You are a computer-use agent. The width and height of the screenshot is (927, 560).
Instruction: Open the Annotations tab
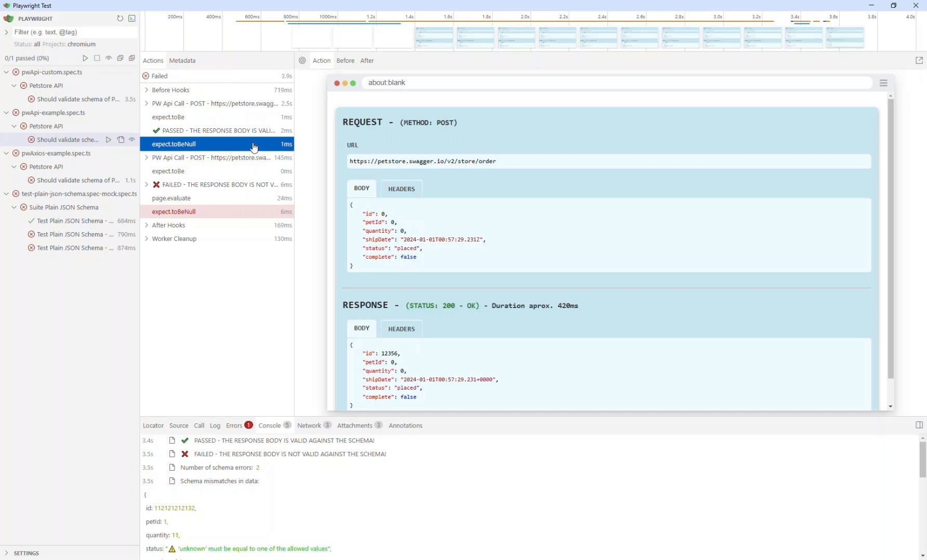click(x=406, y=425)
